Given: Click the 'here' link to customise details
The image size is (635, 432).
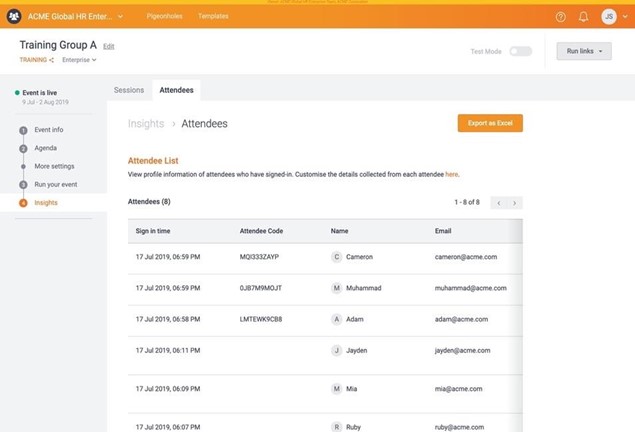Looking at the screenshot, I should (452, 174).
